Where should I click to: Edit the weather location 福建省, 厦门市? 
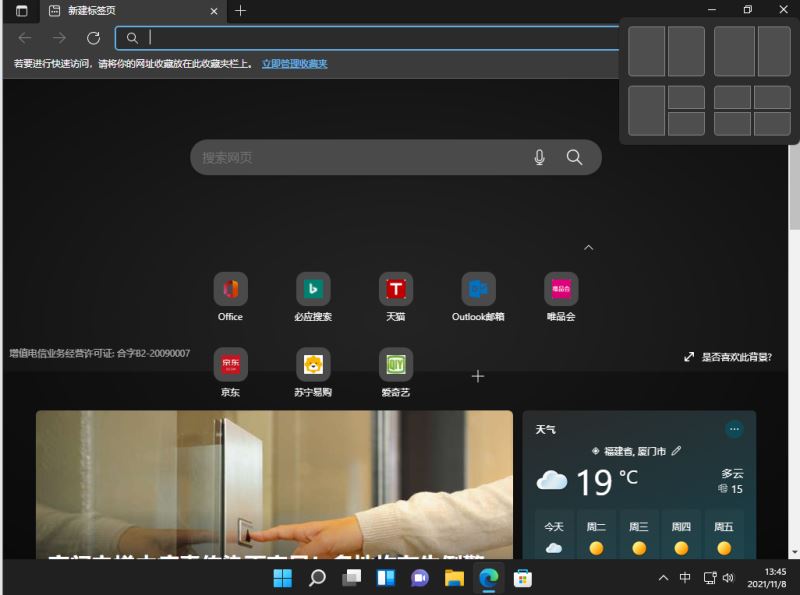[677, 451]
